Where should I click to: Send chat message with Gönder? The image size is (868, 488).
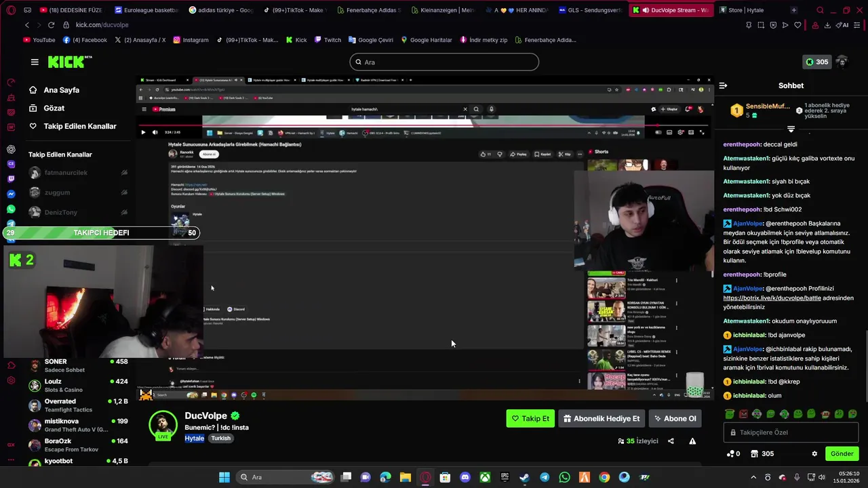(842, 453)
